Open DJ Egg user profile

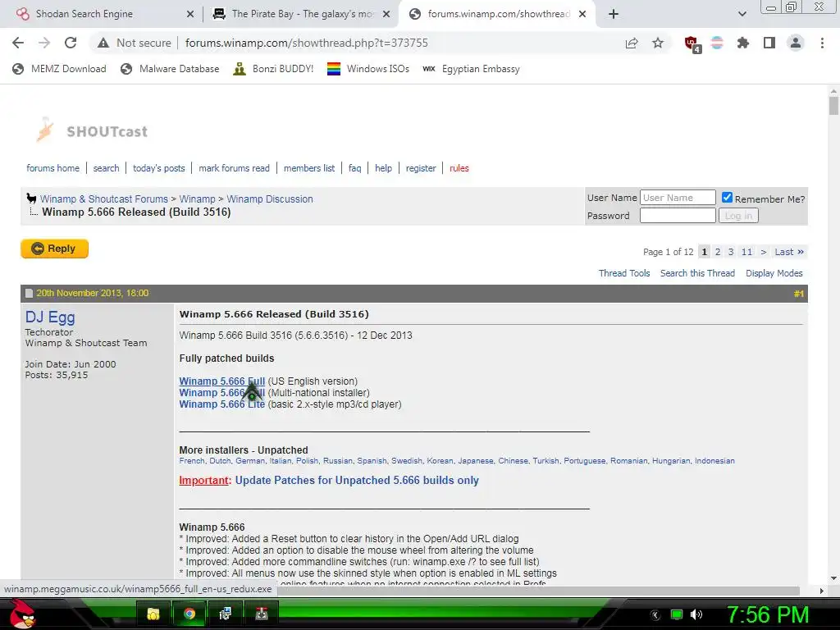[50, 317]
